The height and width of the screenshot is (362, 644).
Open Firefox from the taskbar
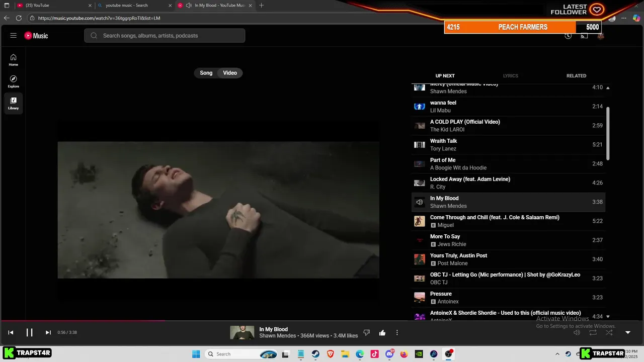[404, 354]
